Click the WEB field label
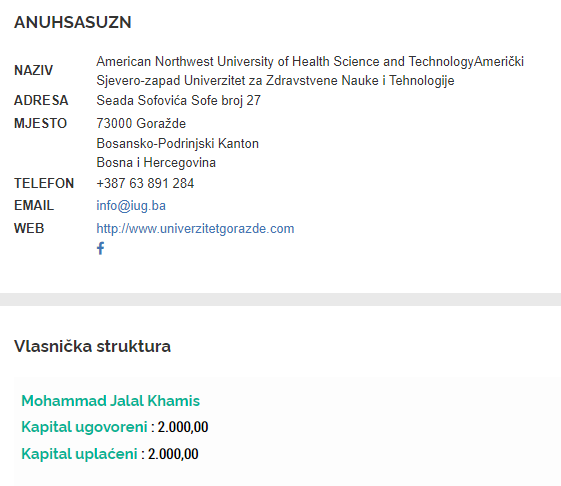 point(29,228)
